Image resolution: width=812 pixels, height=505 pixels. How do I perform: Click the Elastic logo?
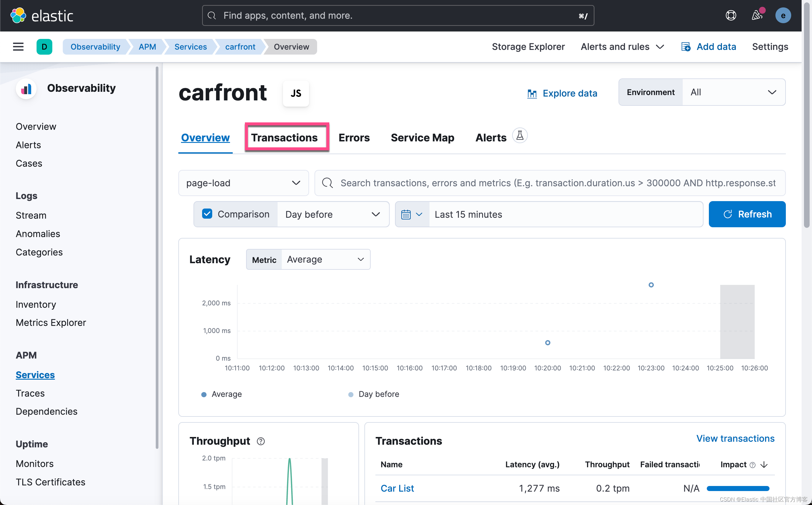(x=42, y=15)
